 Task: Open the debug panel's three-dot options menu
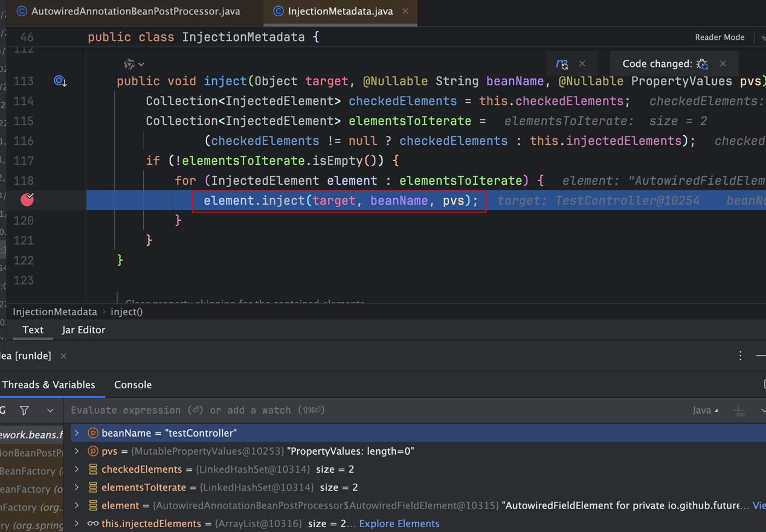(x=740, y=356)
